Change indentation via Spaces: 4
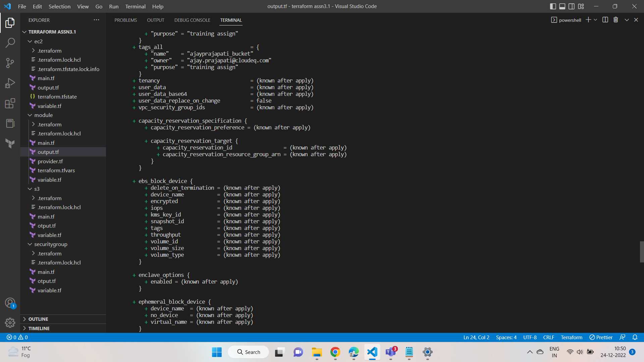Image resolution: width=644 pixels, height=362 pixels. coord(506,337)
